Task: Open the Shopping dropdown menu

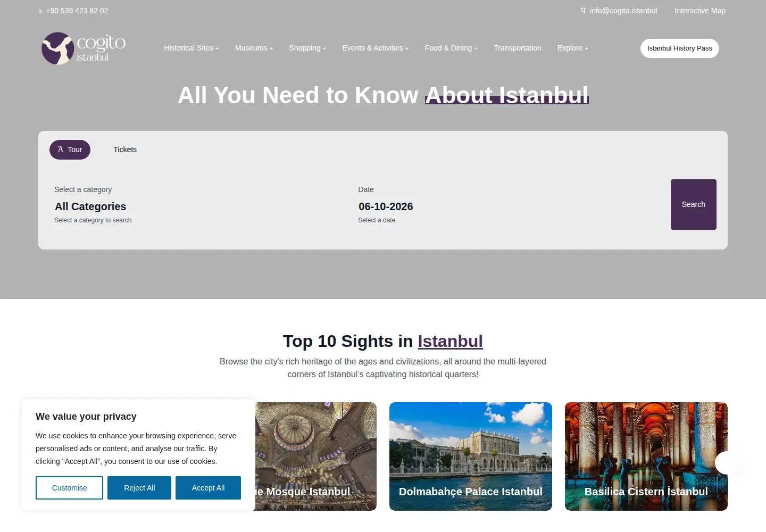Action: click(307, 48)
